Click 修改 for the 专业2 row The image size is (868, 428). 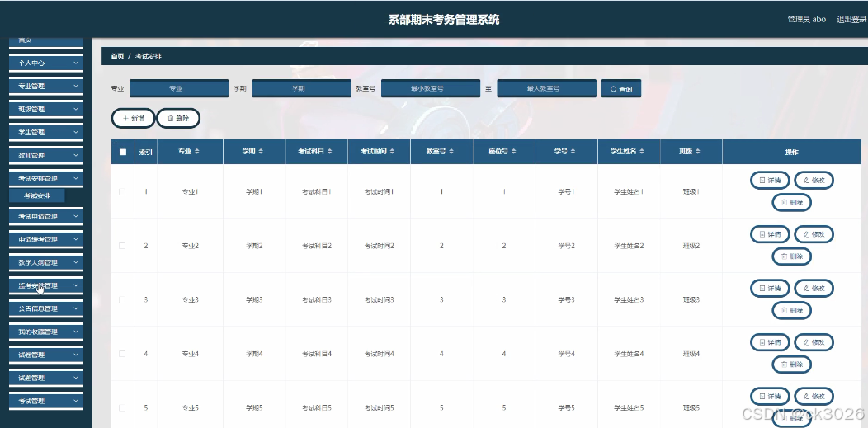tap(814, 234)
